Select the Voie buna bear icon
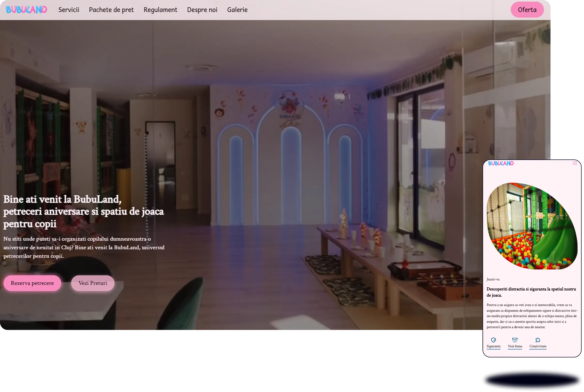This screenshot has width=584, height=392. 515,340
